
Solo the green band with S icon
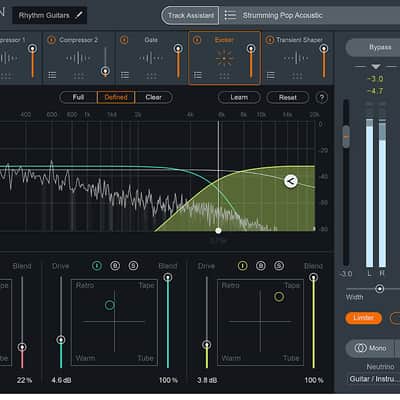pyautogui.click(x=133, y=266)
